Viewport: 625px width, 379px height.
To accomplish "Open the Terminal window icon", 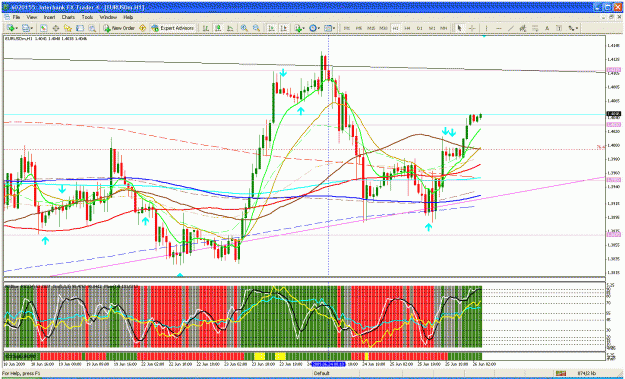I will pyautogui.click(x=80, y=28).
